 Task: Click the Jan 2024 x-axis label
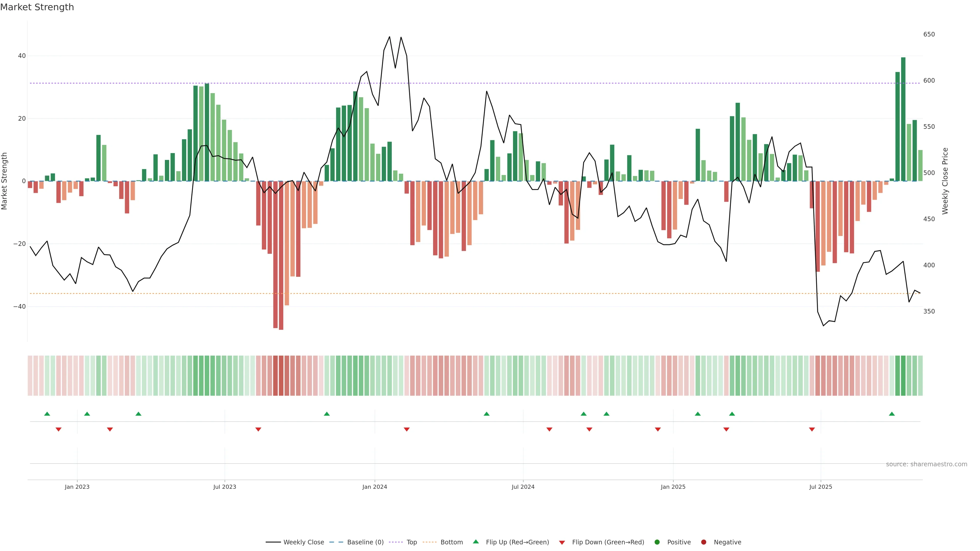[x=374, y=487]
